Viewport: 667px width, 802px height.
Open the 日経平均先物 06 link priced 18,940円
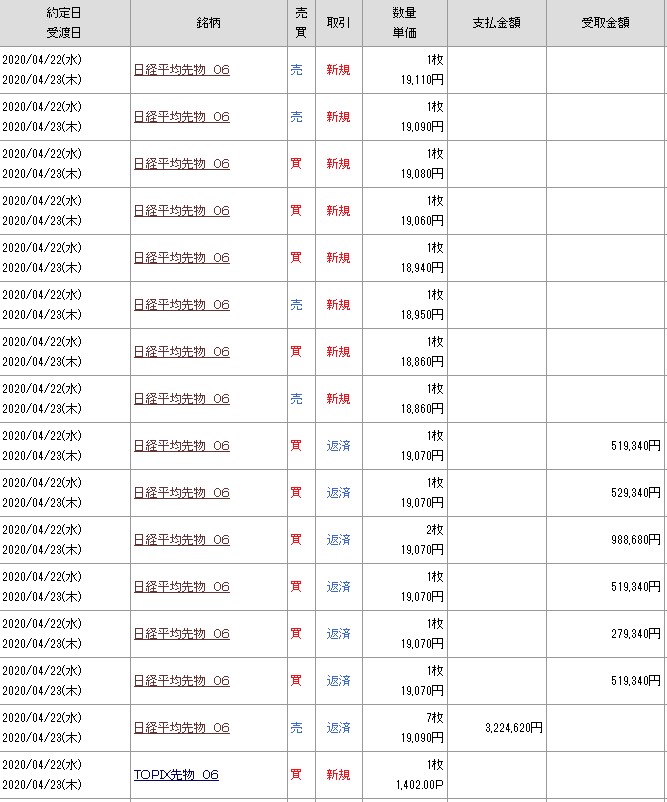coord(181,258)
